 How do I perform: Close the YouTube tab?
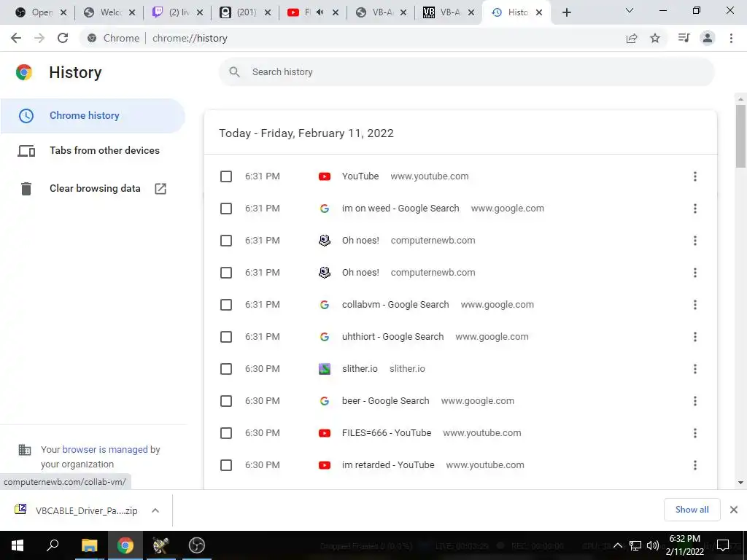tap(336, 12)
